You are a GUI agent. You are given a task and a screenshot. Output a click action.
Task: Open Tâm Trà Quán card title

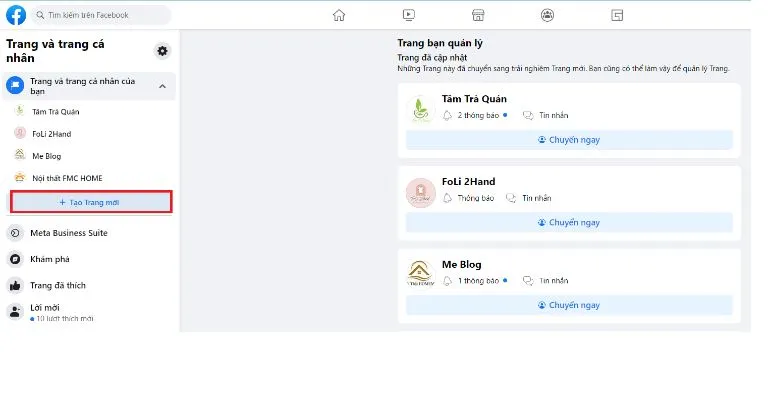pos(474,98)
